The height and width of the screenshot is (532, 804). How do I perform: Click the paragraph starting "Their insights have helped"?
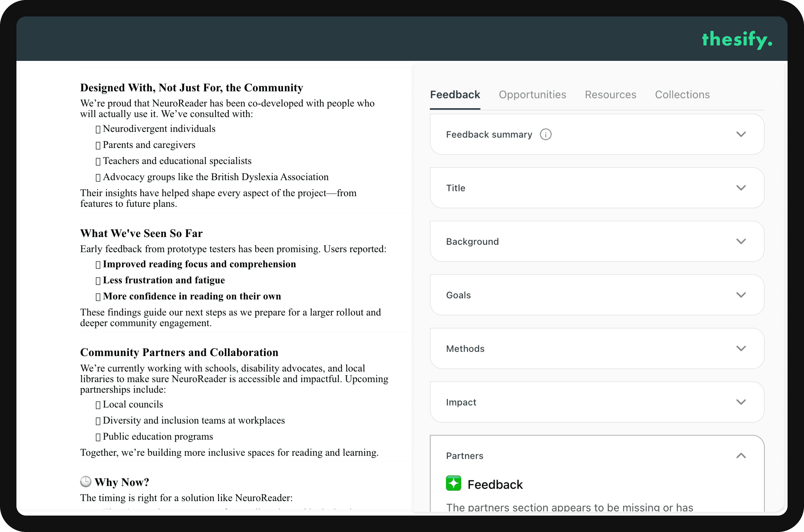click(218, 198)
